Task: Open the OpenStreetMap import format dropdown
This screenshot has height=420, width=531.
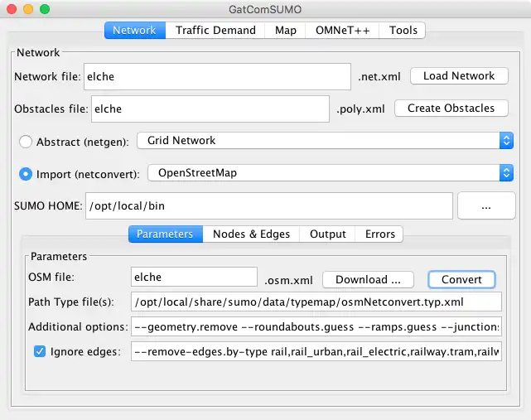Action: pos(331,173)
